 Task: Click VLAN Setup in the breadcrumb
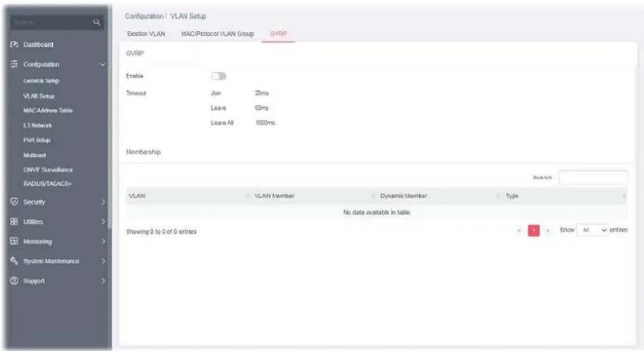188,16
